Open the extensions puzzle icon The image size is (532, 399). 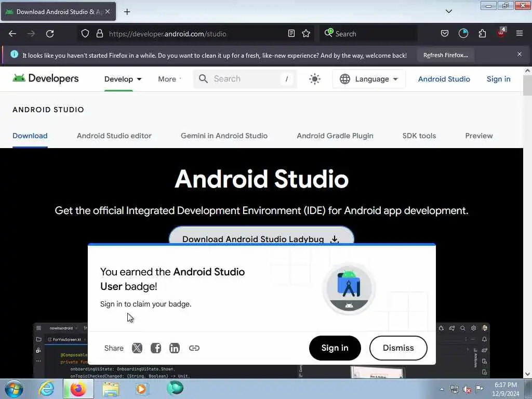click(x=482, y=34)
